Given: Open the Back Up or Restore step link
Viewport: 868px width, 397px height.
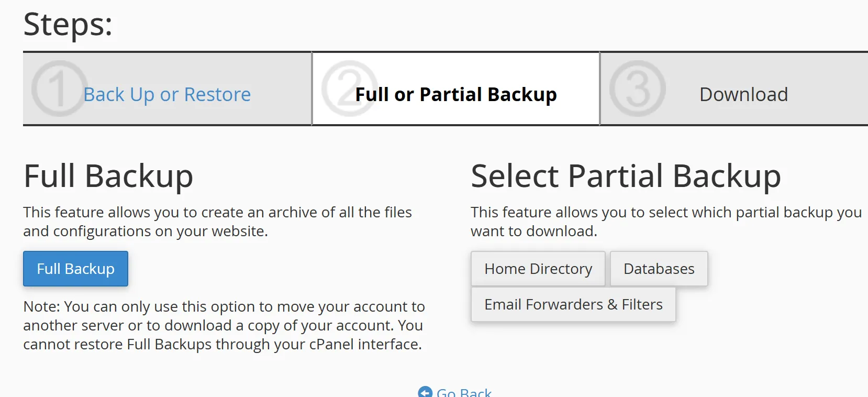Looking at the screenshot, I should [167, 94].
